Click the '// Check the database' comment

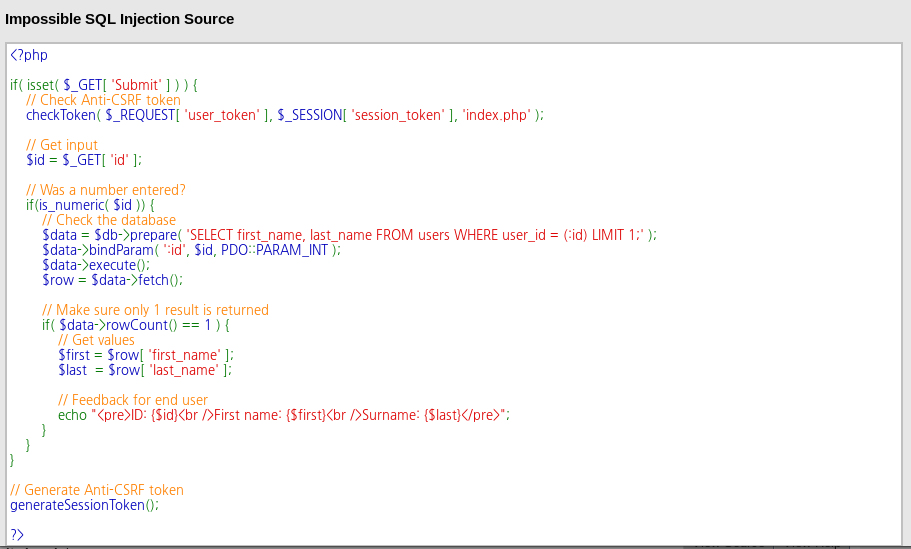tap(109, 220)
